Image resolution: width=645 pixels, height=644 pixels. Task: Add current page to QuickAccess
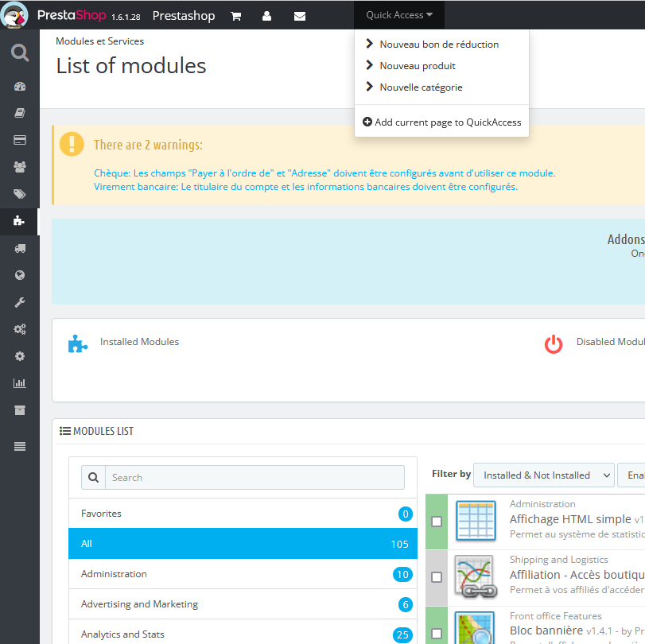click(x=441, y=122)
